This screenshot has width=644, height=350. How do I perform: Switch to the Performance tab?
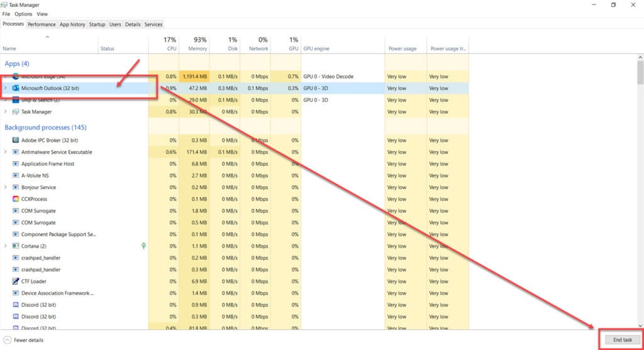click(x=42, y=25)
